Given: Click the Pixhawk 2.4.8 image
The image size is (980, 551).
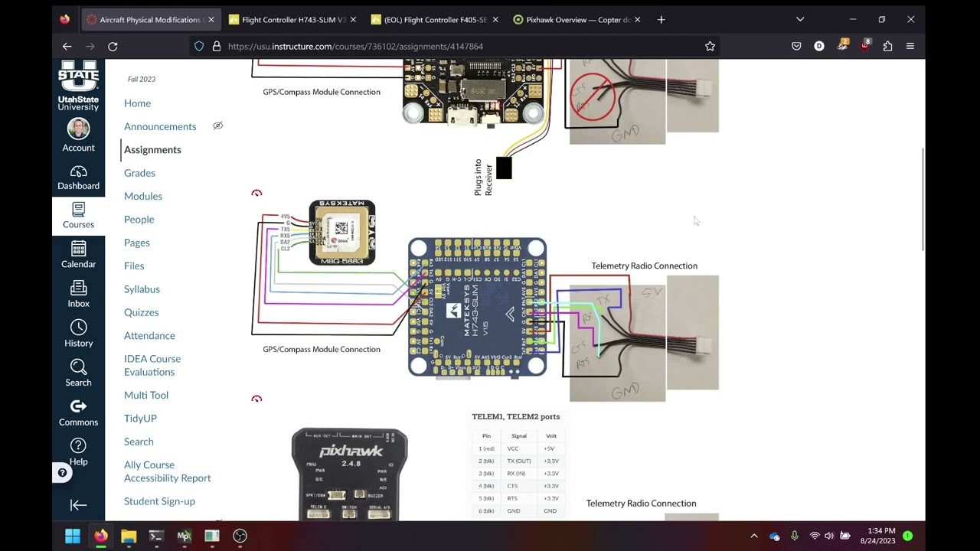Looking at the screenshot, I should pyautogui.click(x=349, y=474).
